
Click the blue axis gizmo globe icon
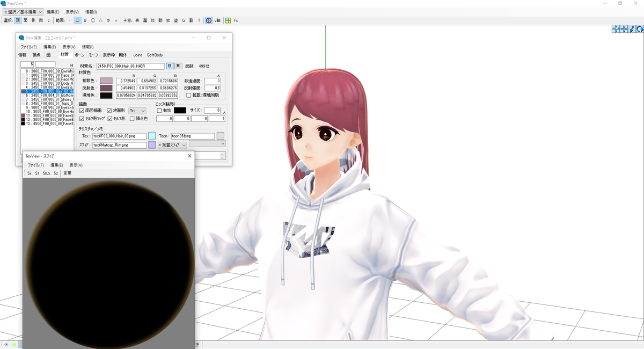click(x=208, y=20)
